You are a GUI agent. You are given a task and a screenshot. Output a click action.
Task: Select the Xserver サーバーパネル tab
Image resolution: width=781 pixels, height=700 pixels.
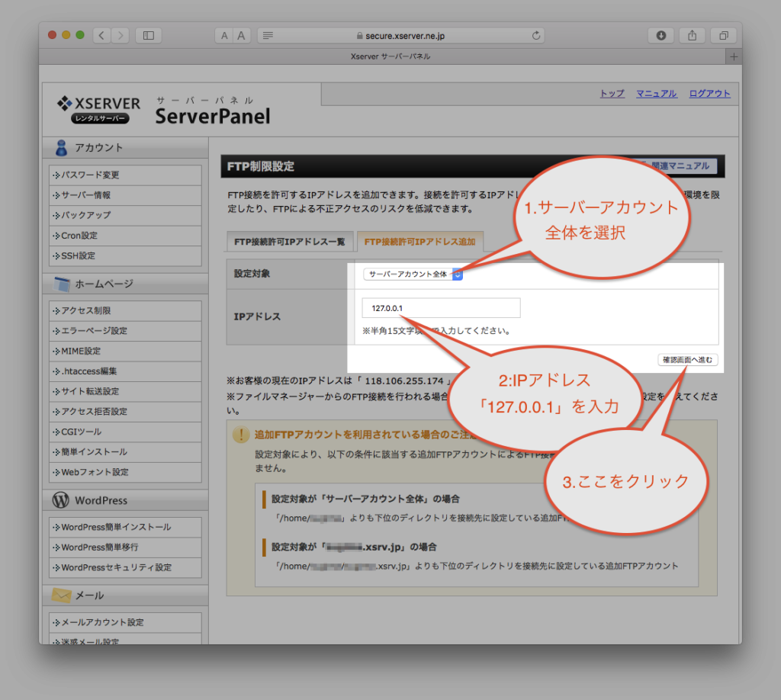tap(390, 56)
